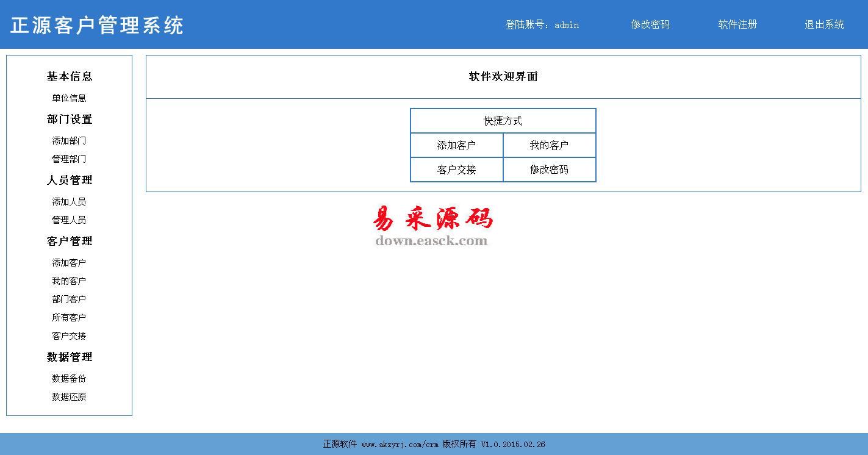Click 修改密码 in the top header
868x455 pixels.
(650, 24)
